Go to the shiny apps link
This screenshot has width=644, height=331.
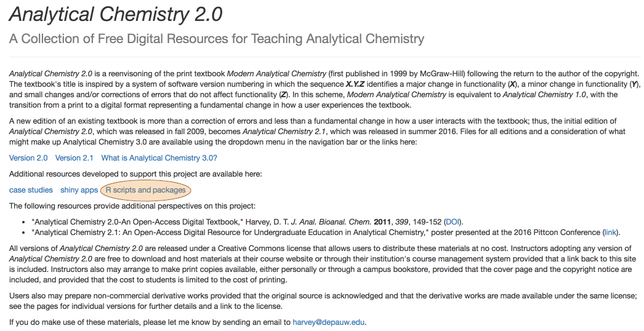coord(79,190)
